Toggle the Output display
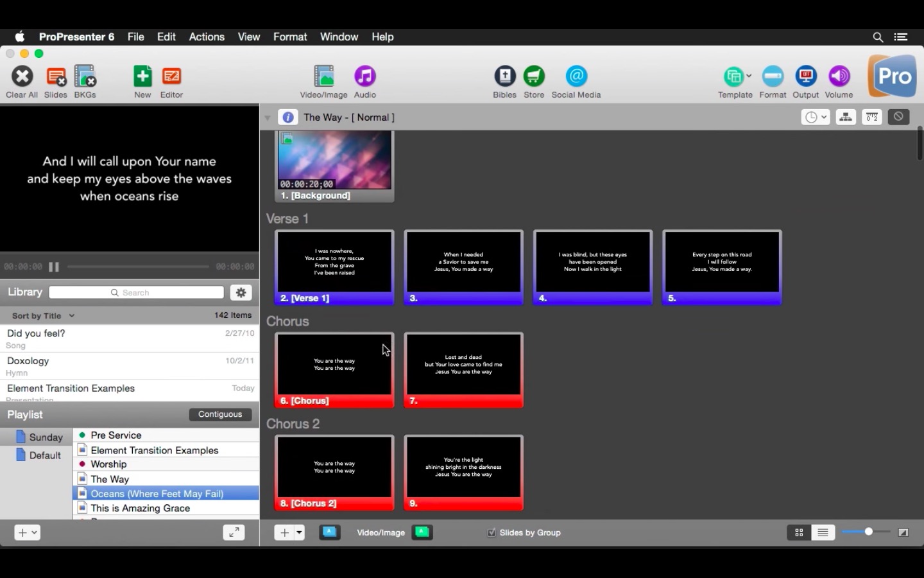The width and height of the screenshot is (924, 578). point(806,76)
